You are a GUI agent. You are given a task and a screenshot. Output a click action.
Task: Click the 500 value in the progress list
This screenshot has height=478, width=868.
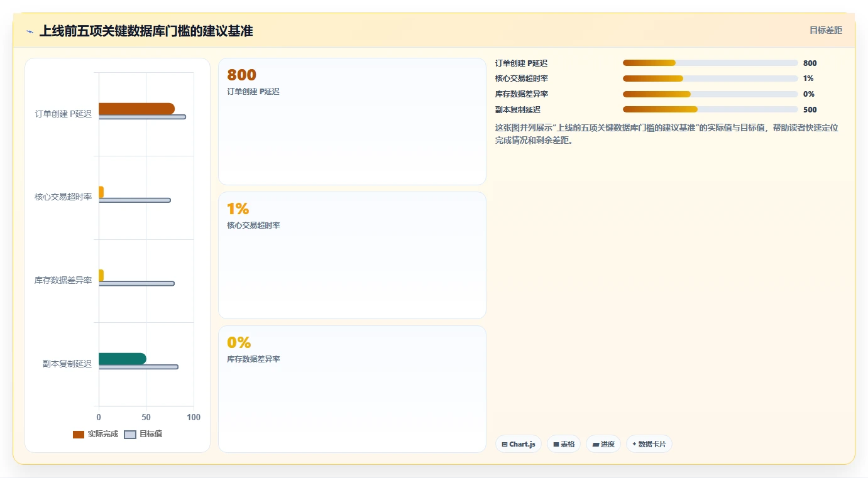click(810, 109)
